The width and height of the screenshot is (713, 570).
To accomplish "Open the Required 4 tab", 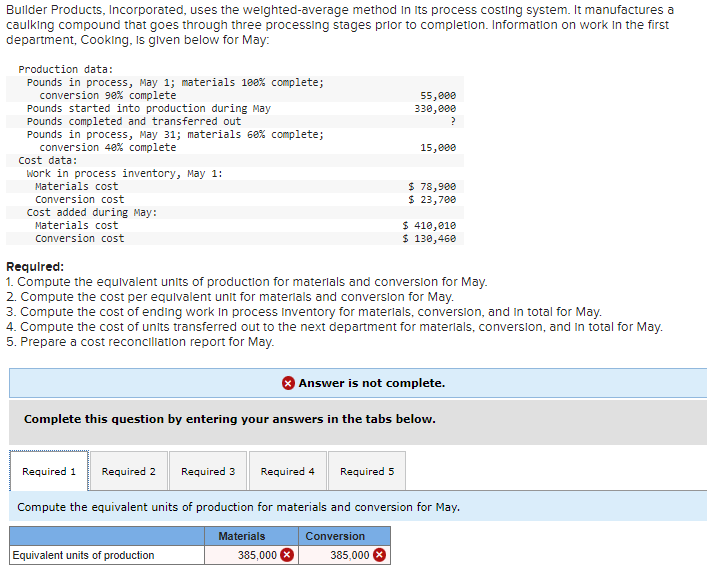I will point(287,471).
